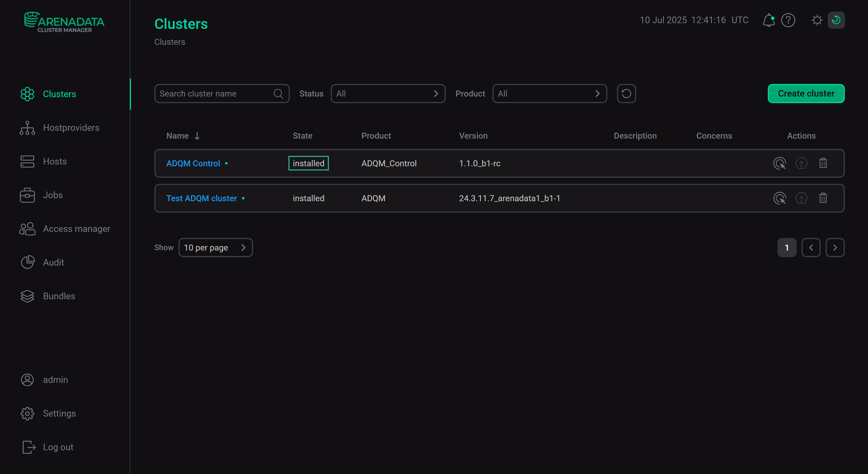Delete the Test ADQM cluster via trash icon
Screen dimensions: 868x474
tap(823, 198)
